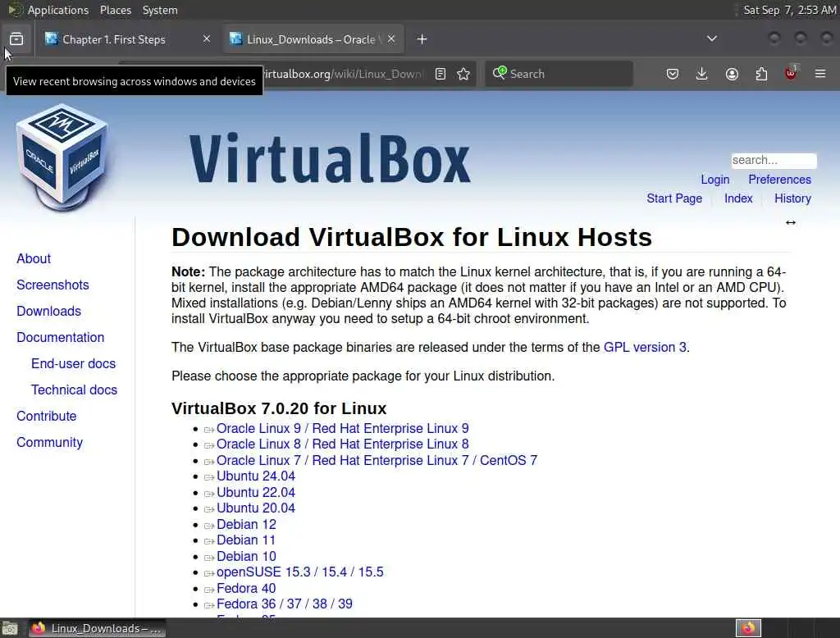This screenshot has width=840, height=638.
Task: Bookmark this page with star icon
Action: pyautogui.click(x=463, y=74)
